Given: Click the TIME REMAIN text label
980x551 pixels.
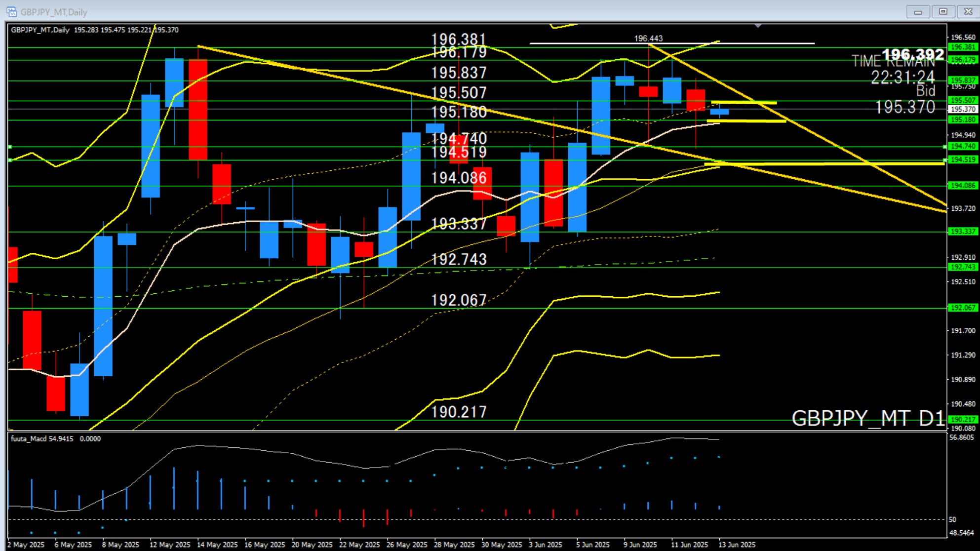Looking at the screenshot, I should tap(893, 62).
